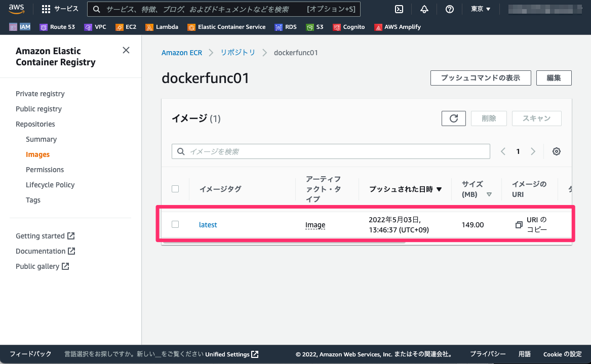Open Permissions in sidebar
The image size is (591, 364).
45,170
